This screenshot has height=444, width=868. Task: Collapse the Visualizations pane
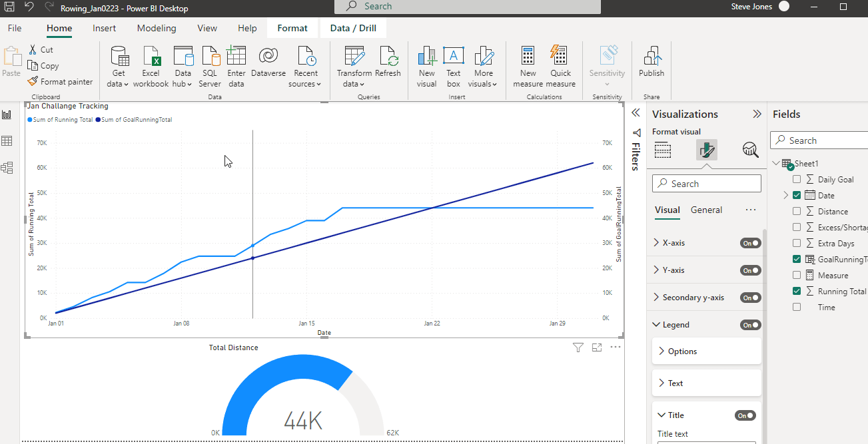[757, 114]
